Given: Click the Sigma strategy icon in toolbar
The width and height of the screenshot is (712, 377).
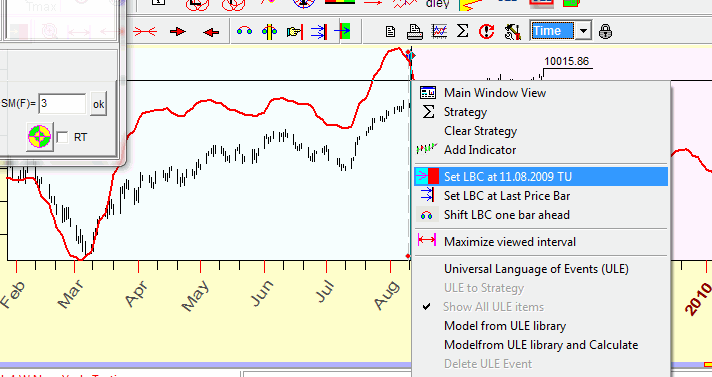Looking at the screenshot, I should [462, 31].
